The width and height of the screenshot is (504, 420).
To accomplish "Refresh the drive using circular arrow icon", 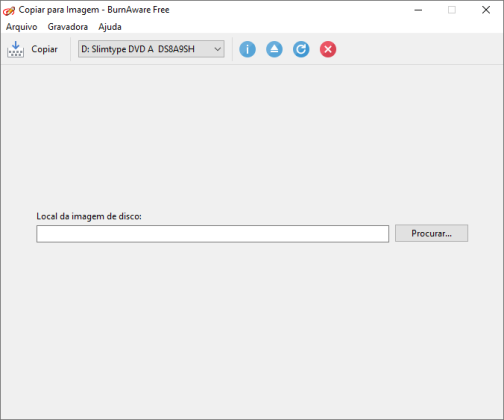I will [301, 49].
